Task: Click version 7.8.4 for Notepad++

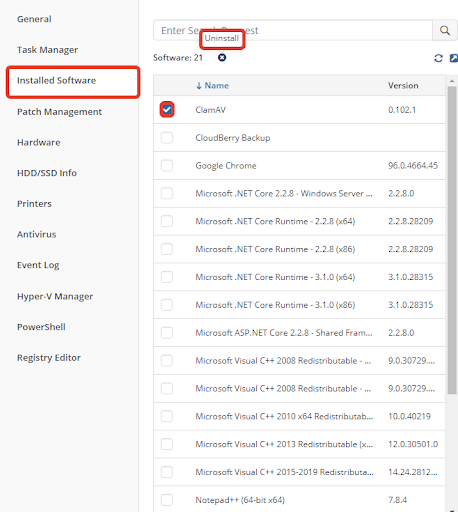Action: click(x=397, y=500)
